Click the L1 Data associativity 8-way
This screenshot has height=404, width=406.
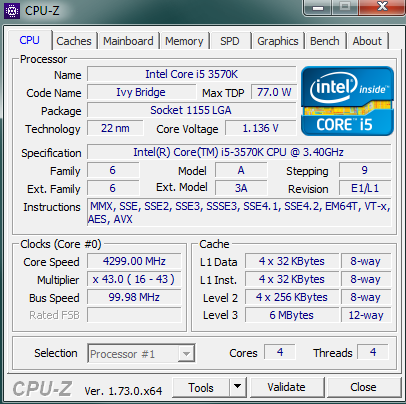tap(366, 261)
